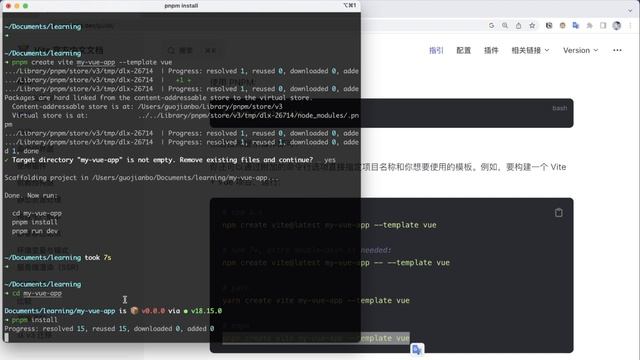Click the ⌥⌘1 shortcut label in the terminal title bar
Screen dimensions: 640x360
click(x=349, y=6)
